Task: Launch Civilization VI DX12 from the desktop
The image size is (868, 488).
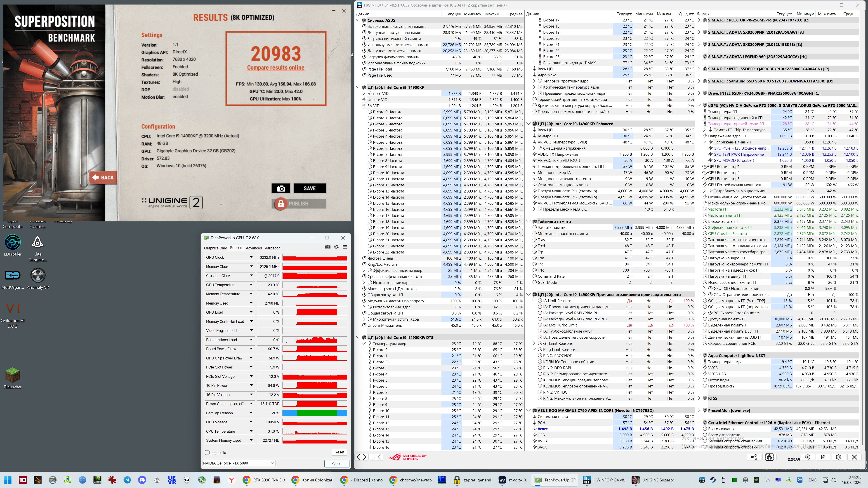Action: [x=13, y=315]
